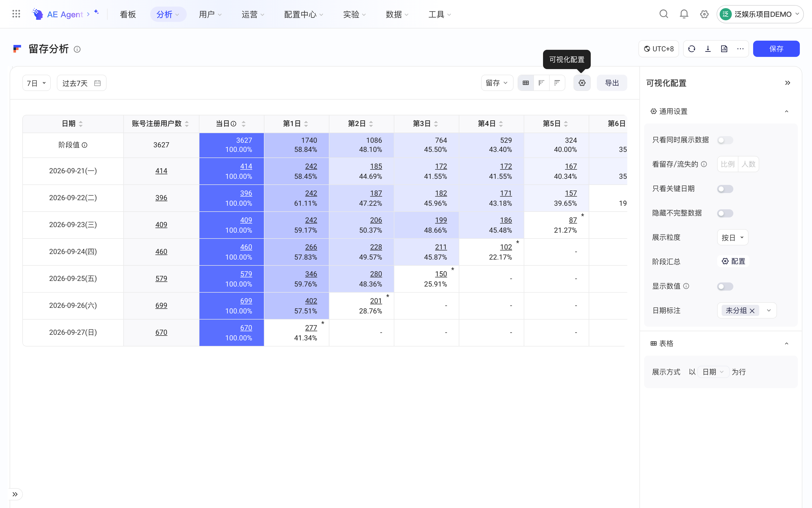The image size is (812, 508).
Task: Open the top bar settings gear
Action: pyautogui.click(x=704, y=14)
